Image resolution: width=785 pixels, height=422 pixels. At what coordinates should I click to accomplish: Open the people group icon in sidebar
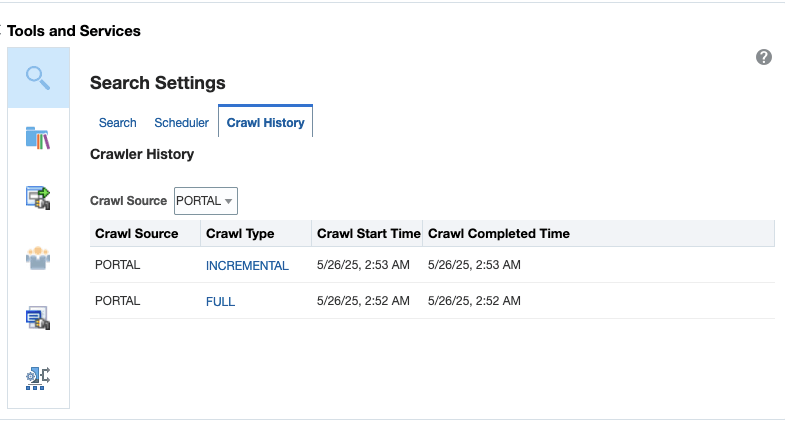(38, 258)
